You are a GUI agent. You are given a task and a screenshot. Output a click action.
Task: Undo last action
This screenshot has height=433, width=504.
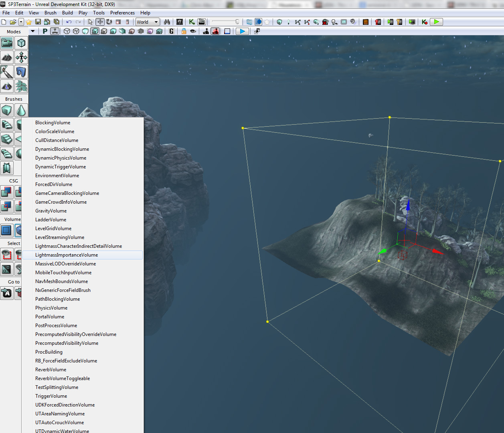[69, 22]
